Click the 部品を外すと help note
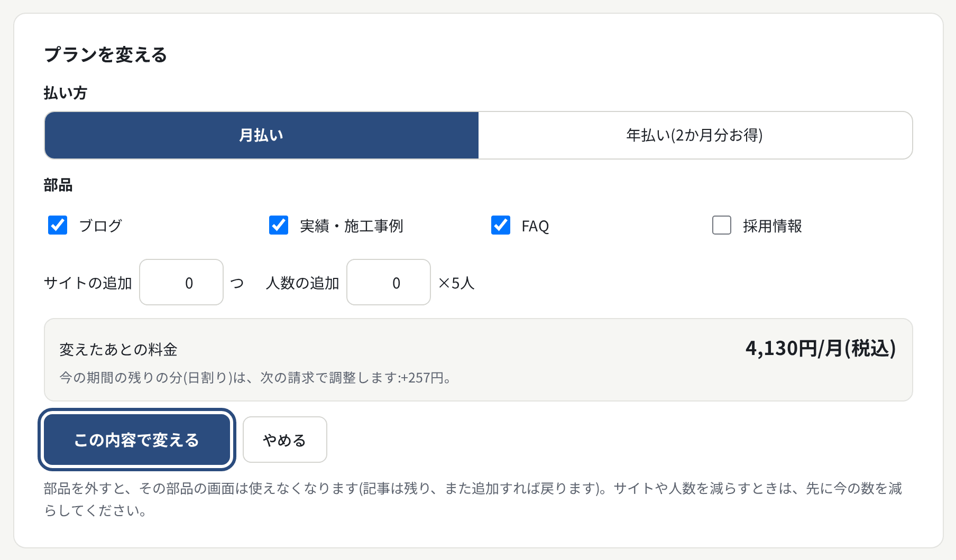The width and height of the screenshot is (956, 560). tap(473, 499)
